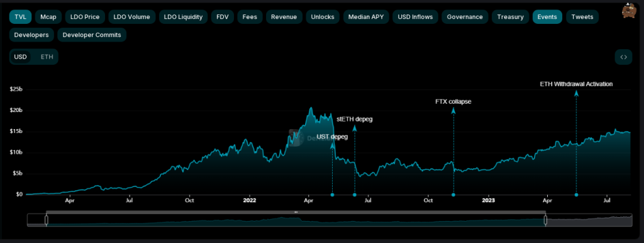Disable the Events overlay chip
This screenshot has width=644, height=243.
pos(547,17)
